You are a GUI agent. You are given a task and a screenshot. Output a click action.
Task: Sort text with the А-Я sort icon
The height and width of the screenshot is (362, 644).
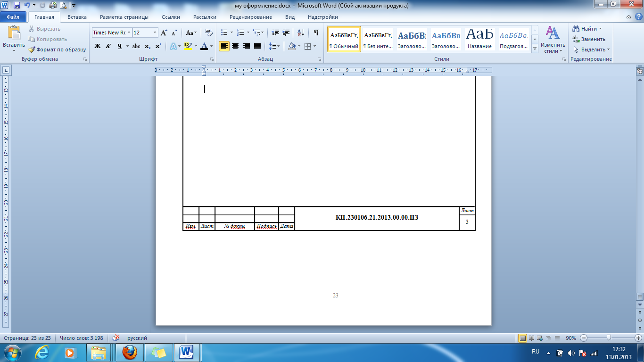click(x=300, y=33)
